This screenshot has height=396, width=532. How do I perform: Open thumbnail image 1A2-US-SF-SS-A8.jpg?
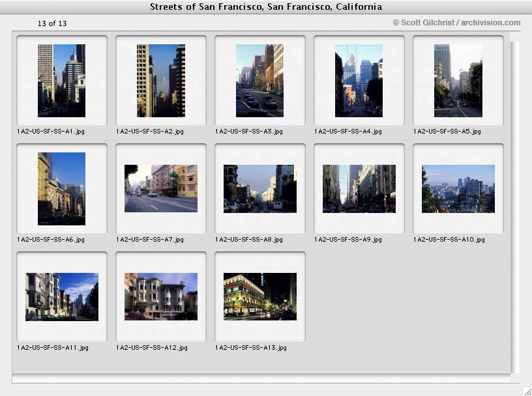tap(260, 189)
